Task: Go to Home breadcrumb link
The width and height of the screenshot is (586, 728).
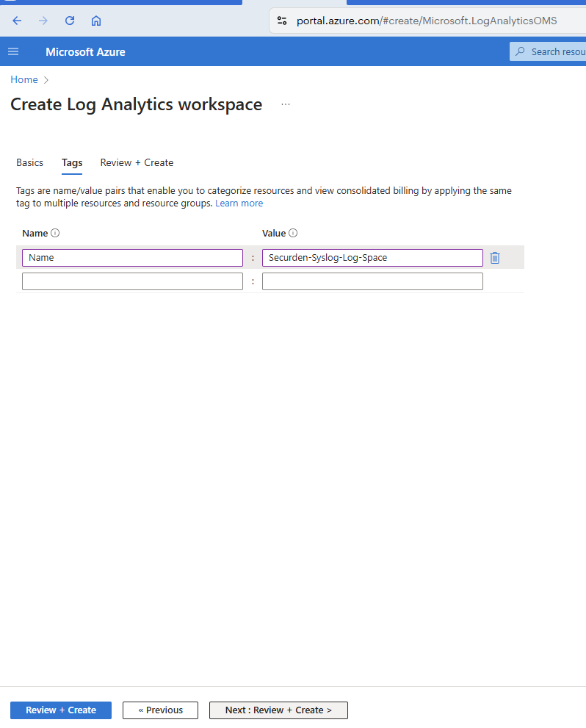Action: click(x=24, y=79)
